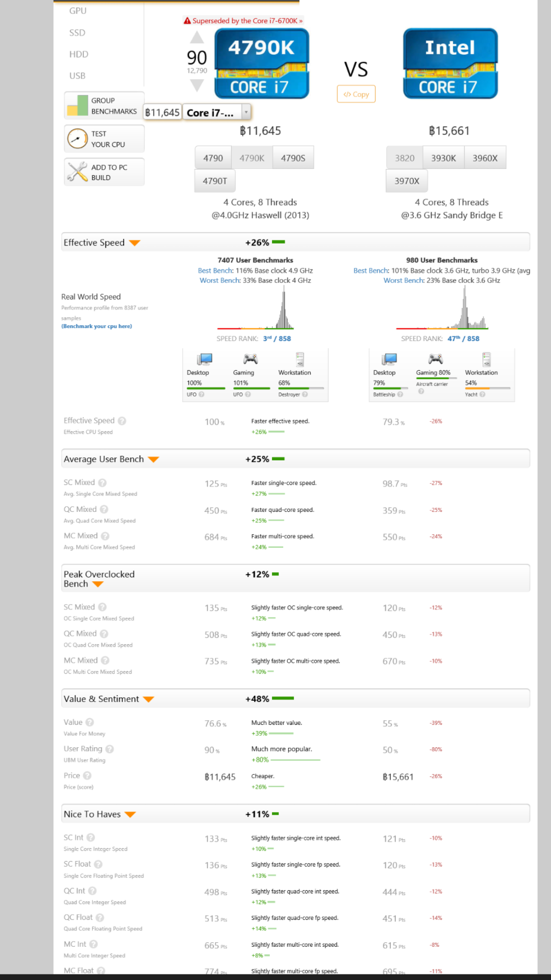Screen dimensions: 551x980
Task: Select the 4790 model variant
Action: coord(213,158)
